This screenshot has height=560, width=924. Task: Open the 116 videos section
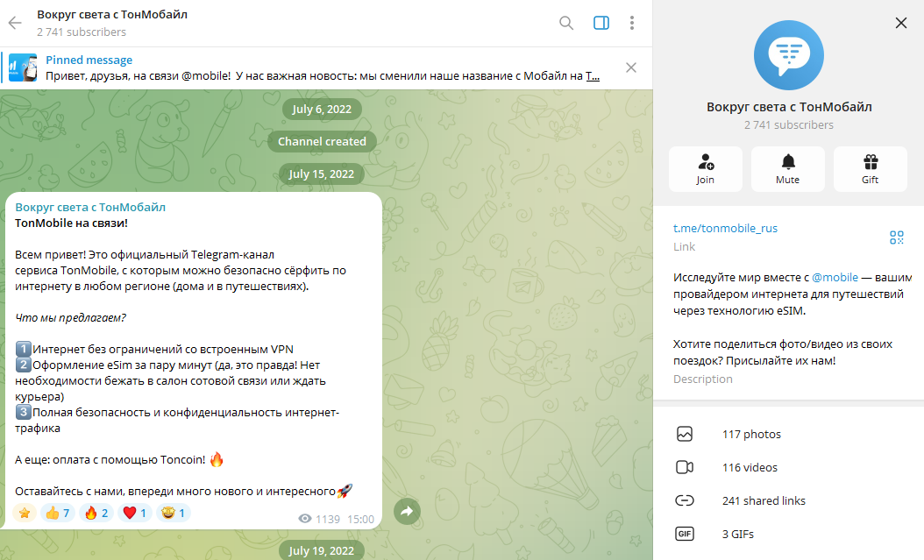point(788,468)
